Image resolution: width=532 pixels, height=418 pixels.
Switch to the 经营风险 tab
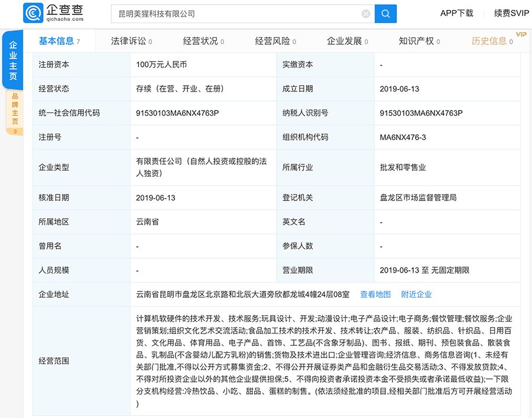click(275, 41)
